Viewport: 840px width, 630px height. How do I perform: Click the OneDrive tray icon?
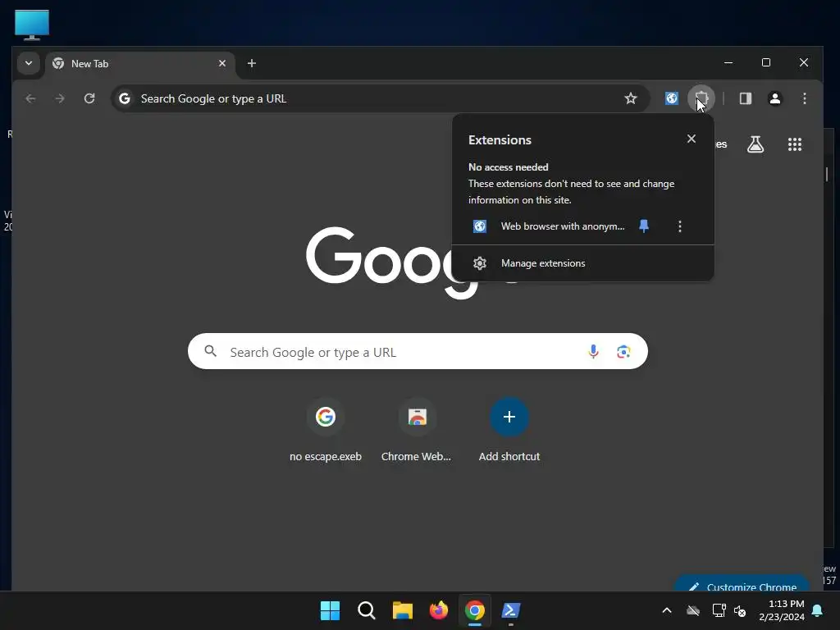[693, 610]
